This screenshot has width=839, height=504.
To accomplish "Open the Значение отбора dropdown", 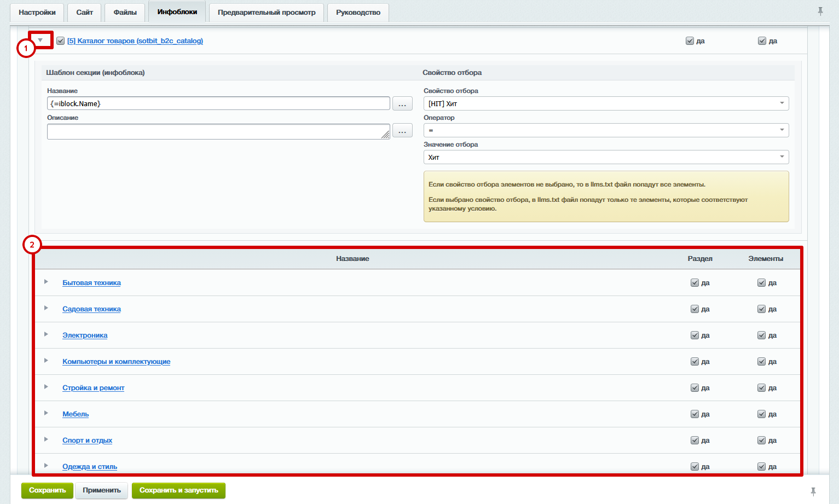I will click(x=606, y=157).
